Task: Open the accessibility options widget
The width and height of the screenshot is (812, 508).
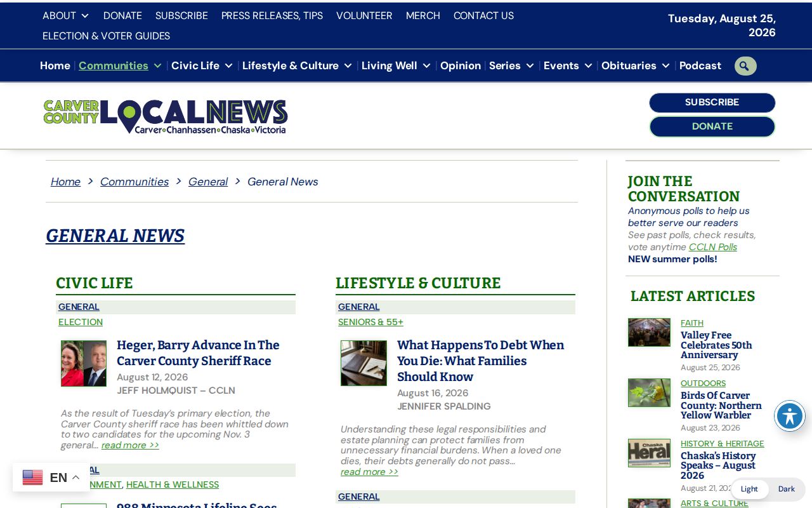Action: 790,417
